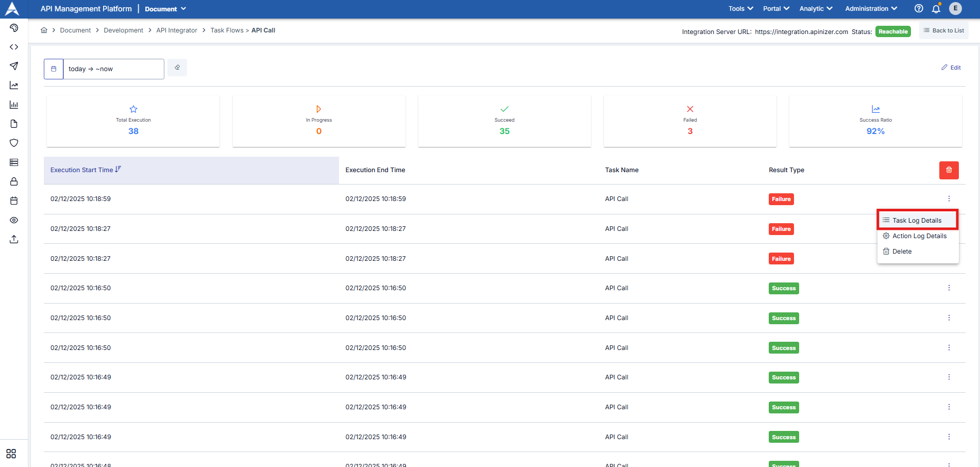The image size is (980, 467).
Task: Click the Back to List button
Action: point(943,30)
